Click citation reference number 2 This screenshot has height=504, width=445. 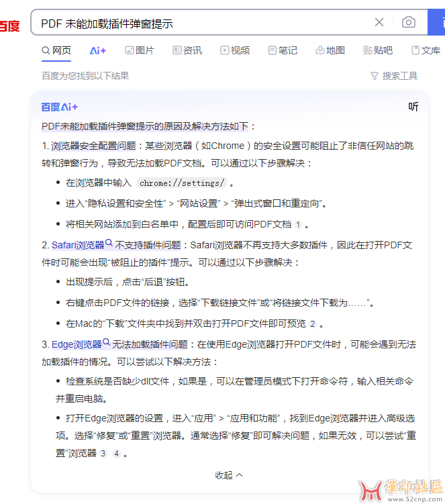click(312, 323)
